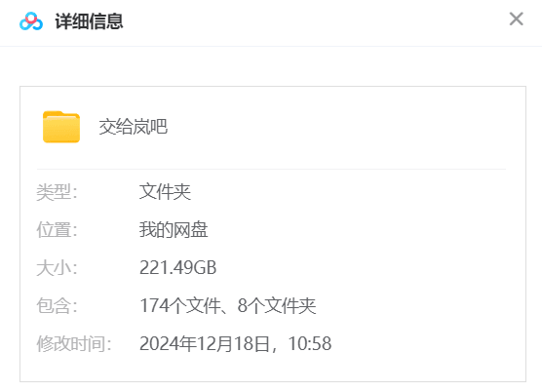Click the 详细信息 title text

pos(89,21)
